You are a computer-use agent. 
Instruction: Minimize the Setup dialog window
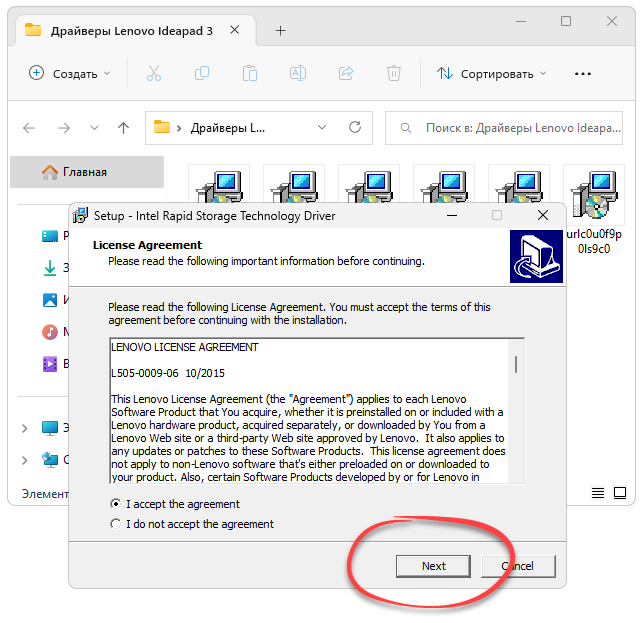[x=452, y=215]
